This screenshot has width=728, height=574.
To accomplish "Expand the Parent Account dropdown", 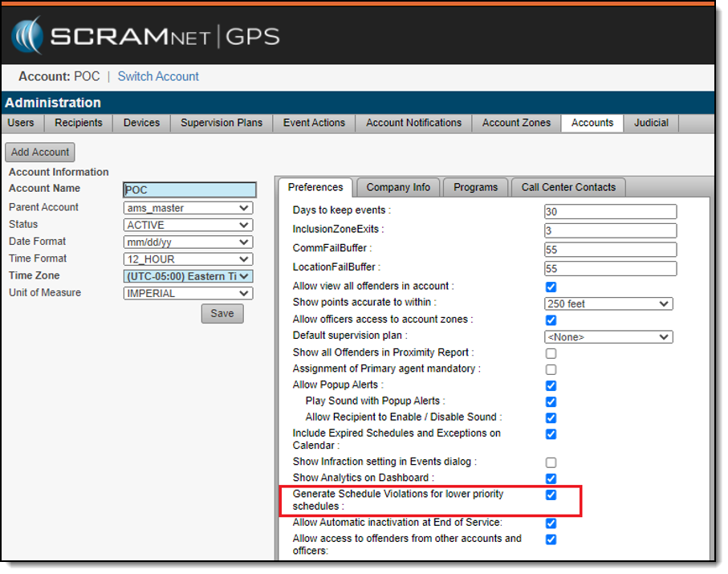I will coord(189,208).
